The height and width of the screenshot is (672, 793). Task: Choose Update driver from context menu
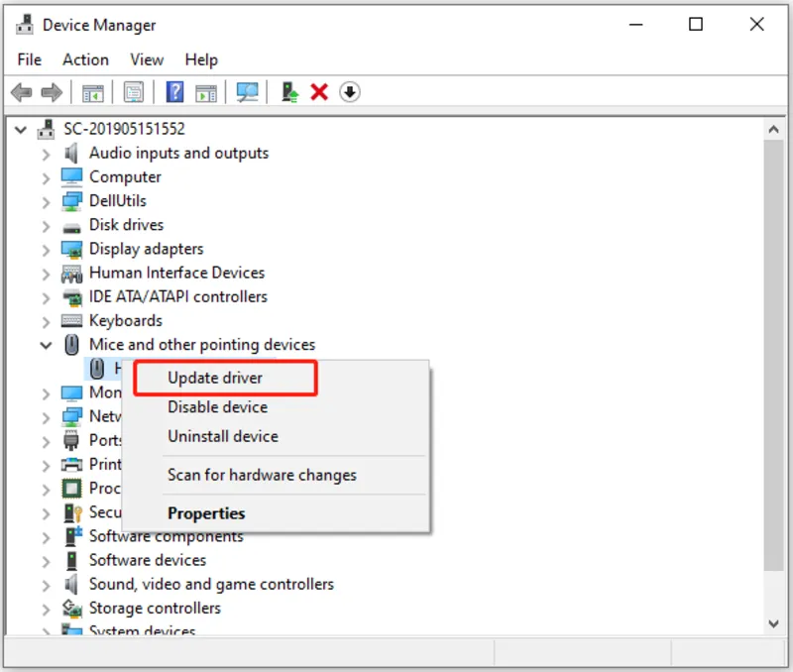pyautogui.click(x=215, y=378)
